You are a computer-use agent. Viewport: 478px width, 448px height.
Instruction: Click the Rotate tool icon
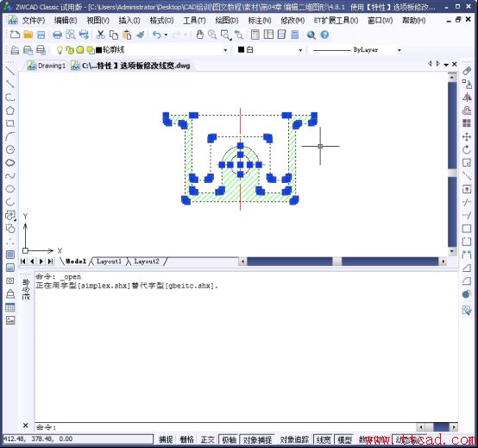click(x=467, y=149)
